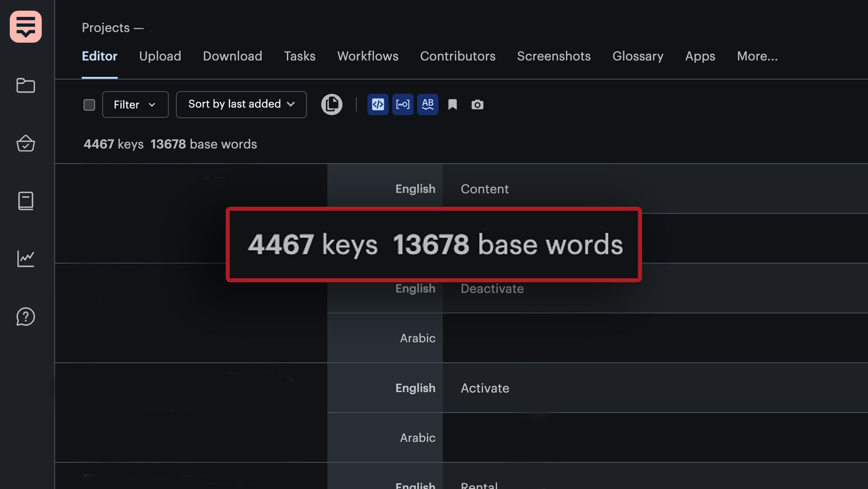
Task: Click the Projects breadcrumb link
Action: tap(106, 28)
